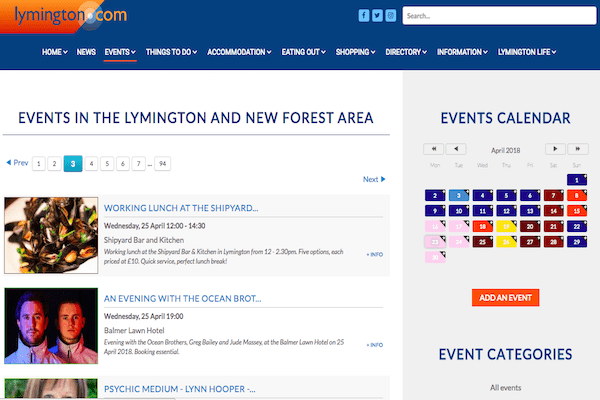Open the Twitter social icon

point(377,16)
